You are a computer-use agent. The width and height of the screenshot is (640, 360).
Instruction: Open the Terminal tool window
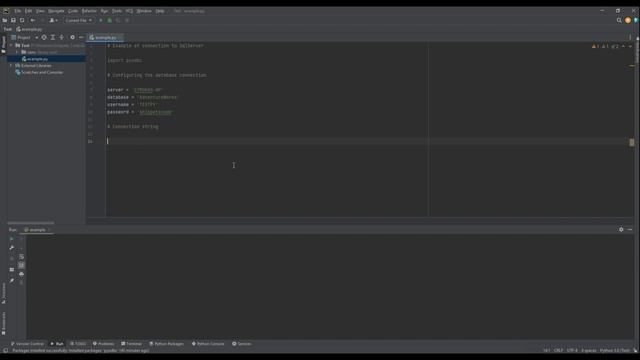click(131, 344)
